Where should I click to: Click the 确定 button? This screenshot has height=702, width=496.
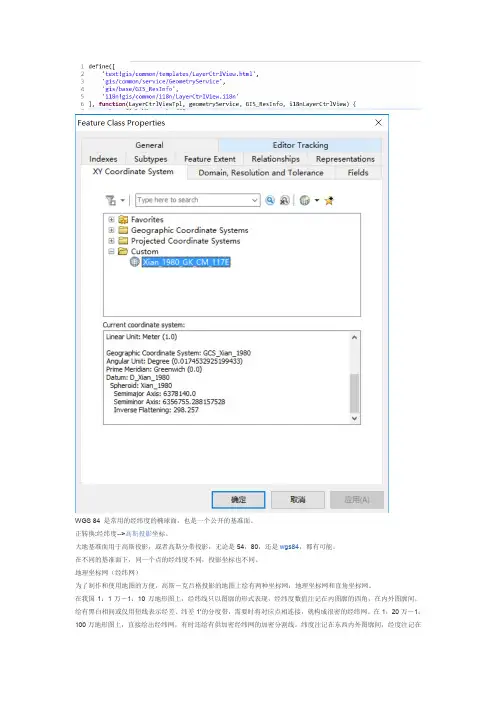[x=238, y=500]
